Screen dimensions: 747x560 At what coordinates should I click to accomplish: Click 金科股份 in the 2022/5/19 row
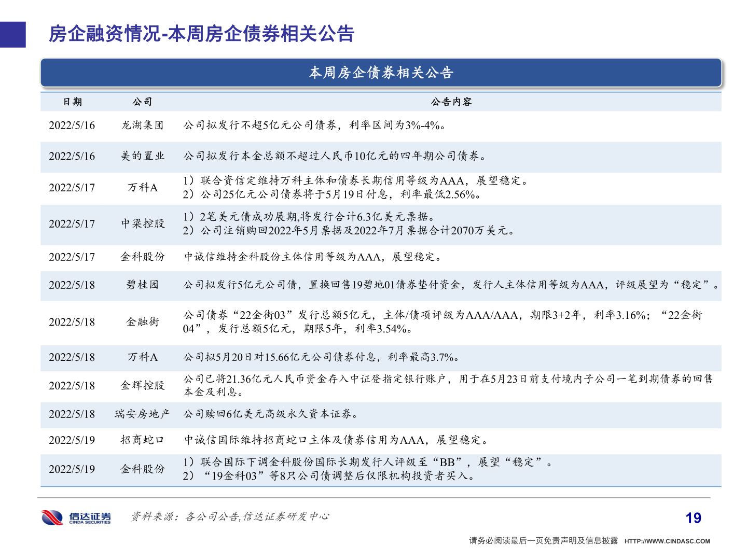[143, 469]
